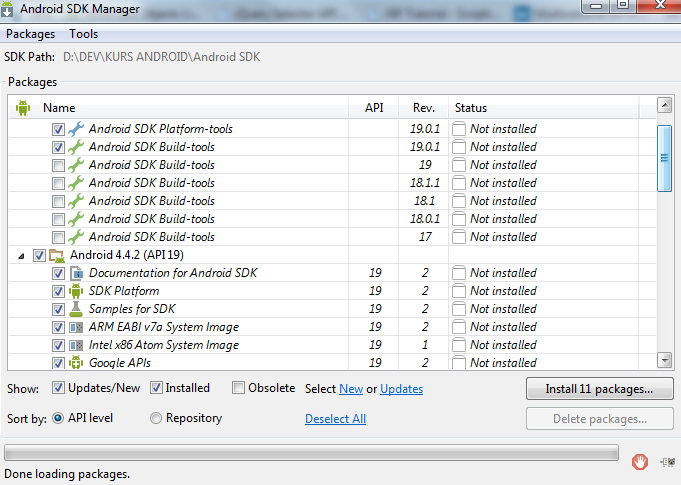The height and width of the screenshot is (485, 681).
Task: Click status icon for Platform-tools Not installed
Action: point(459,129)
